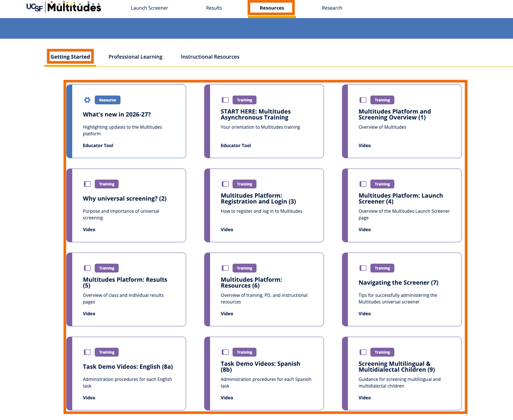
Task: Click the Training badge on Screening Overview (1) card
Action: 383,100
